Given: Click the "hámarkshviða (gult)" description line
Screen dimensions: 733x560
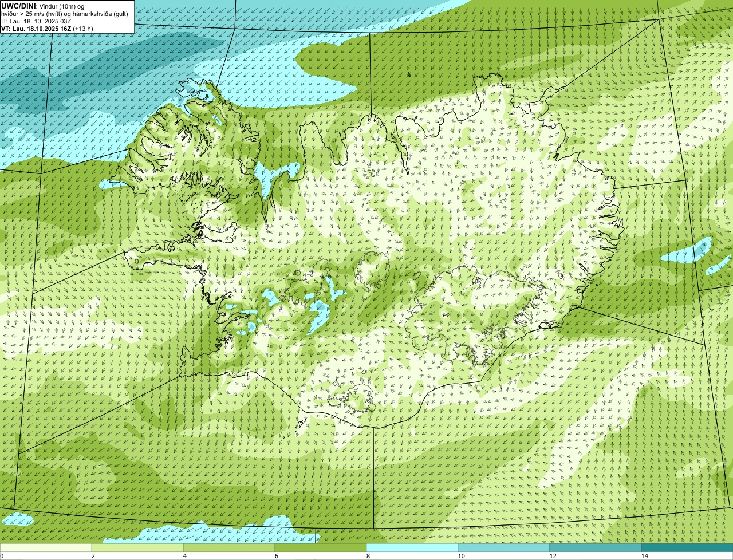Looking at the screenshot, I should click(x=99, y=14).
